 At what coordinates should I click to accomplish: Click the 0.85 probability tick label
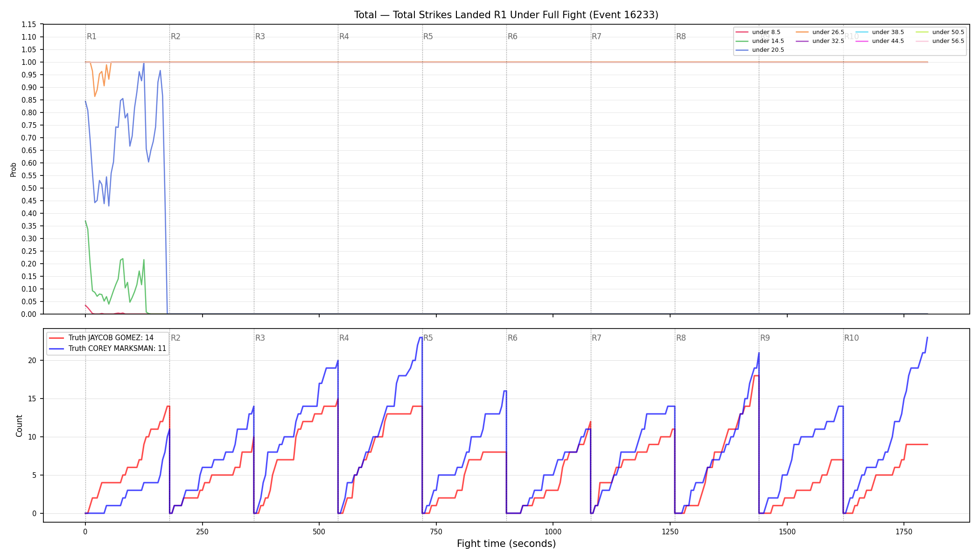pyautogui.click(x=29, y=100)
